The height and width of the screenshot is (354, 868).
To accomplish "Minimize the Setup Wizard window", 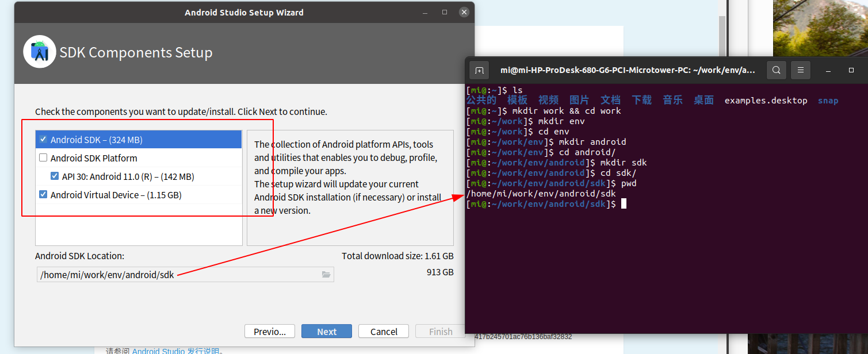I will [425, 12].
